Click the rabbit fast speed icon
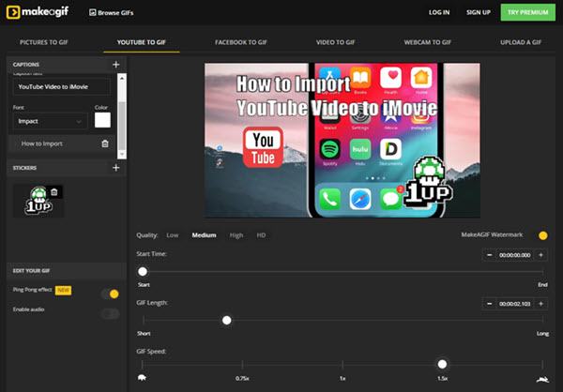This screenshot has height=392, width=563. point(542,379)
